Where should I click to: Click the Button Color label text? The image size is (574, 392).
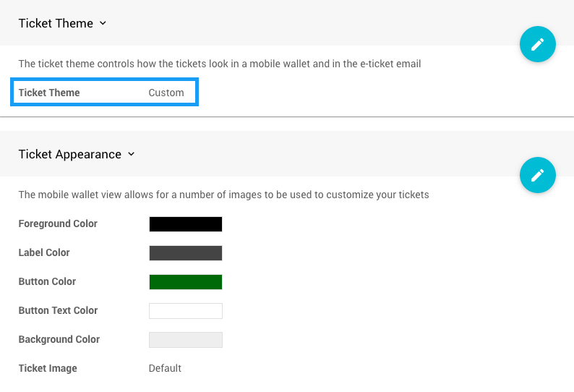pos(47,281)
